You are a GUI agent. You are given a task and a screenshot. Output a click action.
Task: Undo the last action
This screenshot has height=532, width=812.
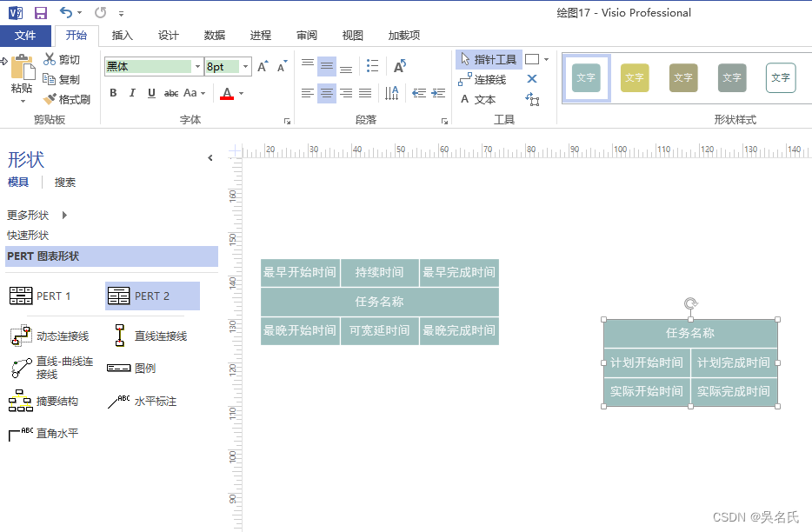[x=66, y=12]
